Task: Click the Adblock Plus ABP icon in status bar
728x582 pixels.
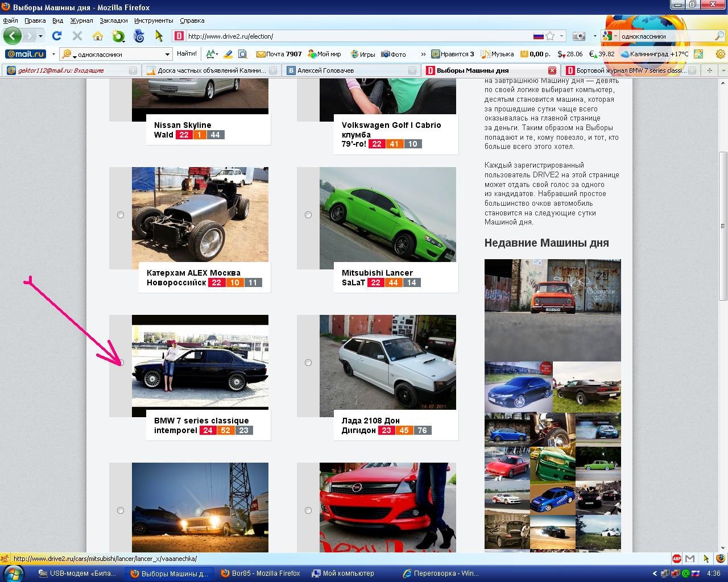Action: point(677,559)
